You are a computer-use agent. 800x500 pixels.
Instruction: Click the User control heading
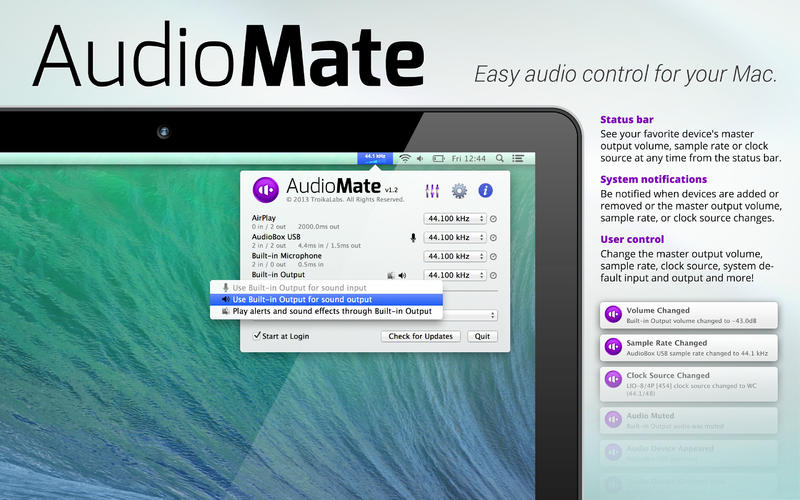coord(632,239)
